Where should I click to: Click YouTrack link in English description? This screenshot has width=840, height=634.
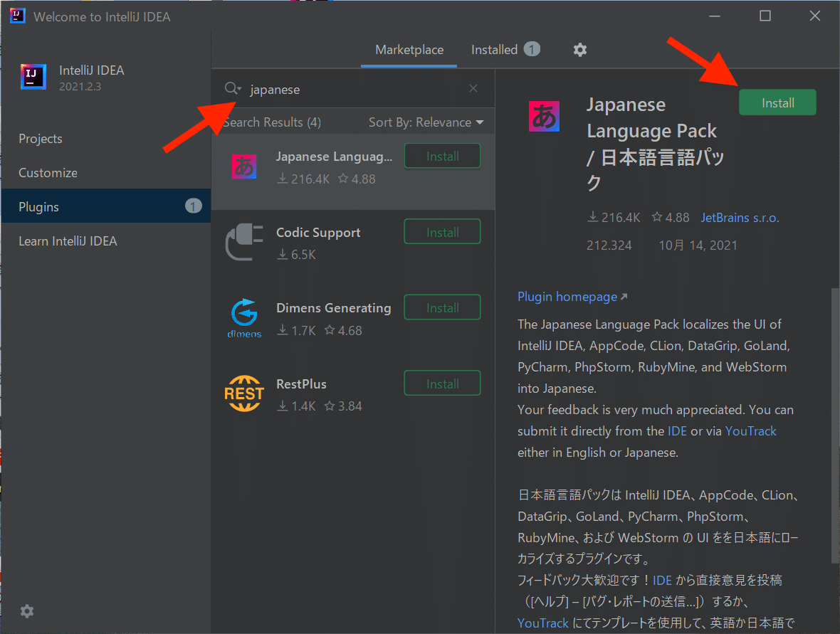click(750, 431)
